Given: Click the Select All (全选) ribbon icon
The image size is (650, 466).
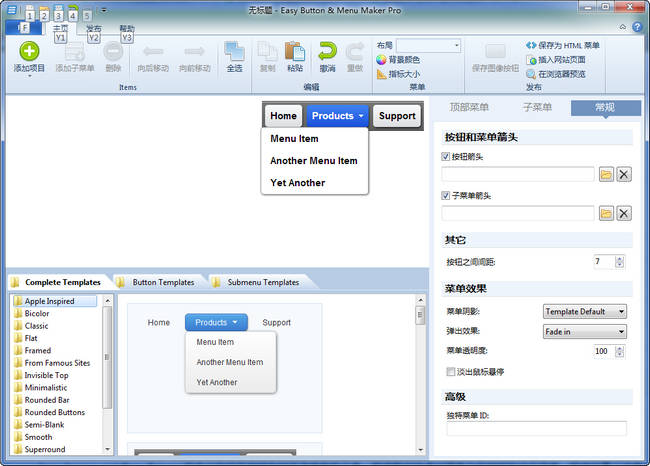Looking at the screenshot, I should click(x=234, y=51).
